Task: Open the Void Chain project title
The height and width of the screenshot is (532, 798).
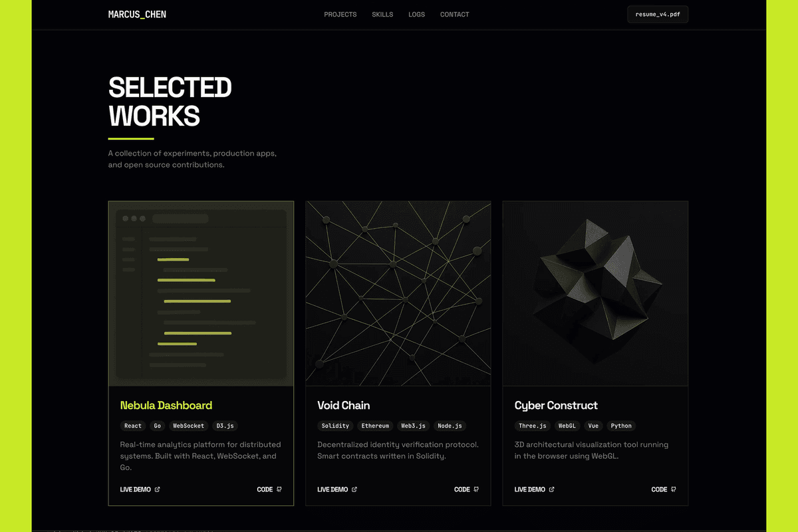Action: tap(344, 405)
